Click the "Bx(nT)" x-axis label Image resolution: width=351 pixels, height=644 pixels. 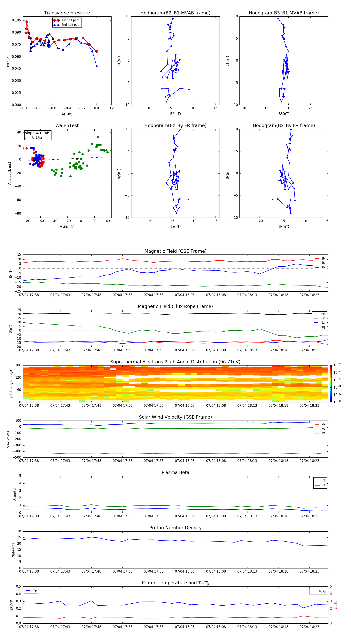(x=284, y=227)
